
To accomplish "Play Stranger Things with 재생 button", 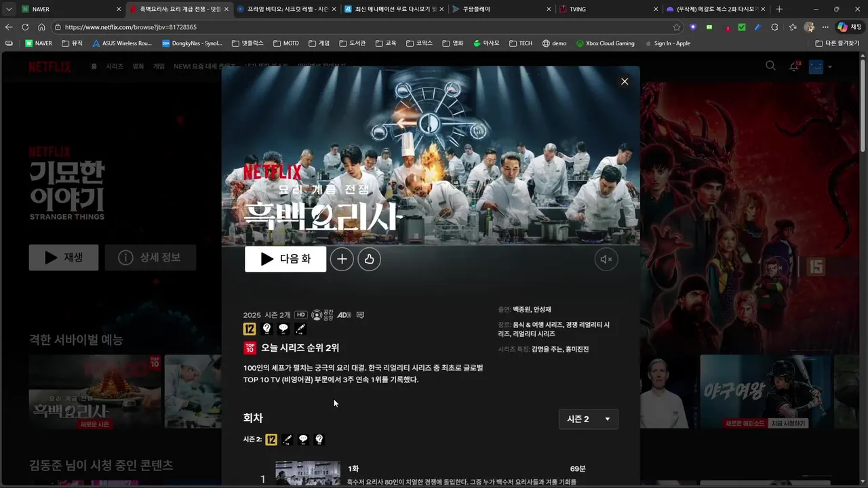I will pyautogui.click(x=64, y=258).
